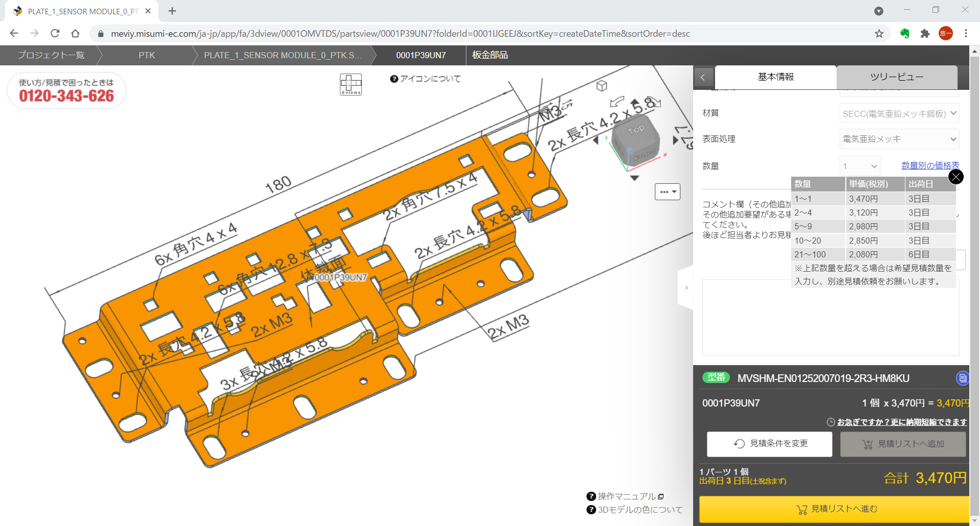The width and height of the screenshot is (980, 526).
Task: Open the 6 views layout icon
Action: coord(351,84)
